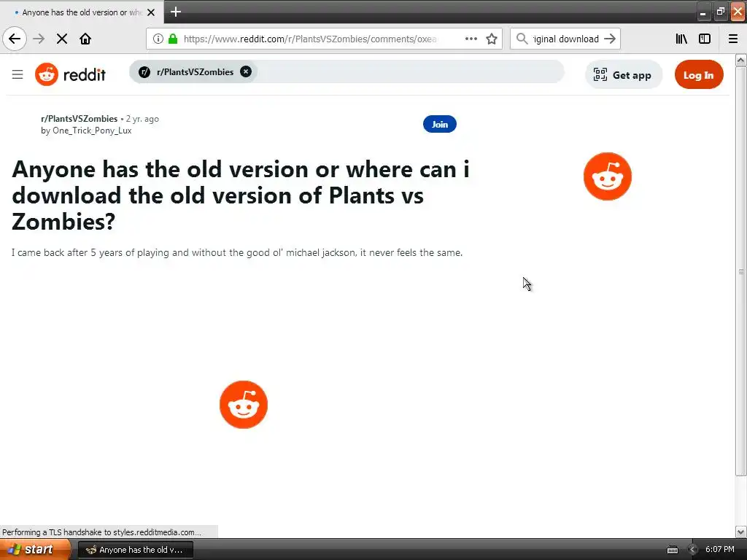Go back with the browser back arrow
747x560 pixels.
[15, 39]
